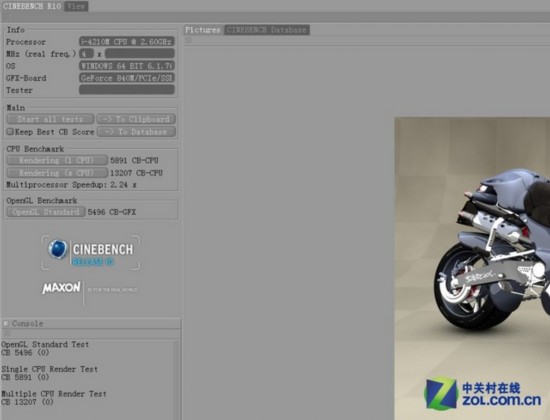Click the ZOL.com.cn watermark logo

coord(483,394)
